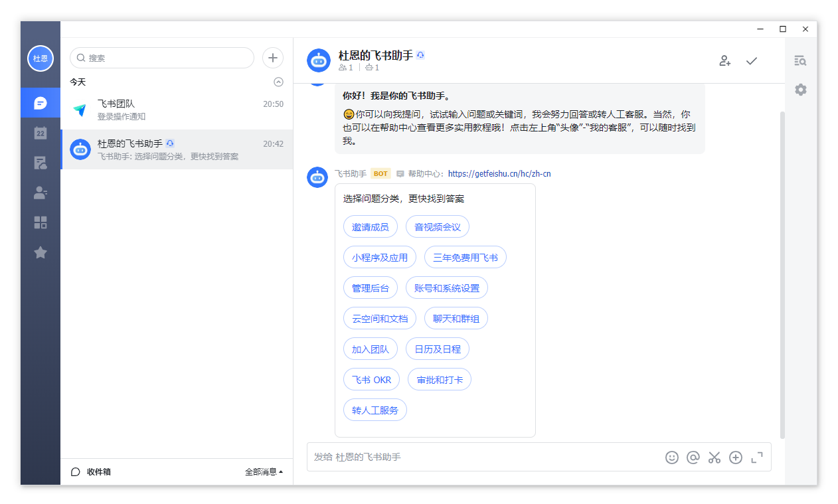This screenshot has height=504, width=838.
Task: Click the member count in chat header
Action: click(346, 68)
